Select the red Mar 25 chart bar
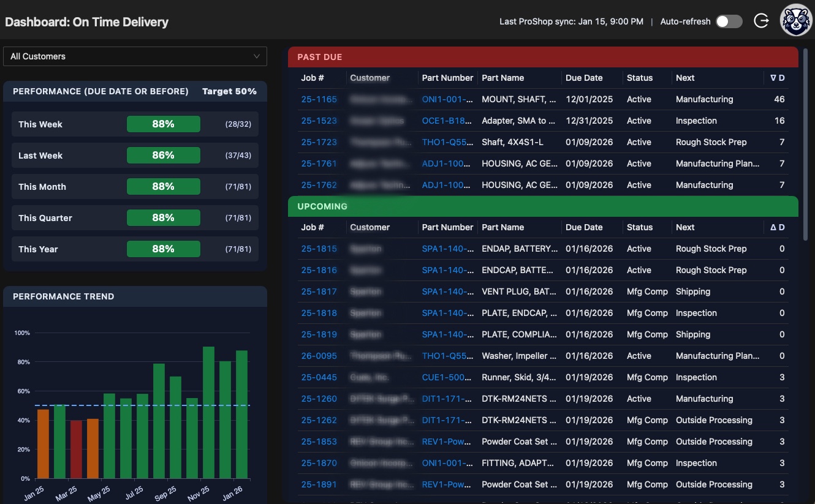Image resolution: width=815 pixels, height=504 pixels. point(76,449)
